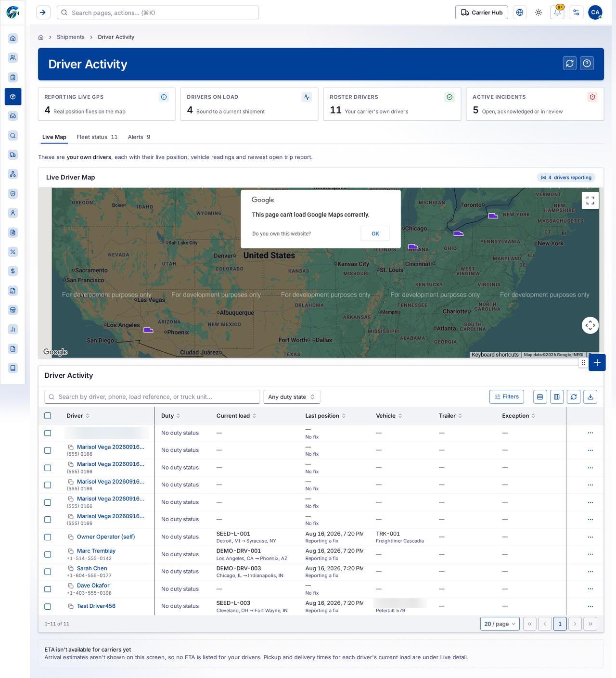The height and width of the screenshot is (678, 616).
Task: Click the language globe icon in top bar
Action: pyautogui.click(x=520, y=13)
